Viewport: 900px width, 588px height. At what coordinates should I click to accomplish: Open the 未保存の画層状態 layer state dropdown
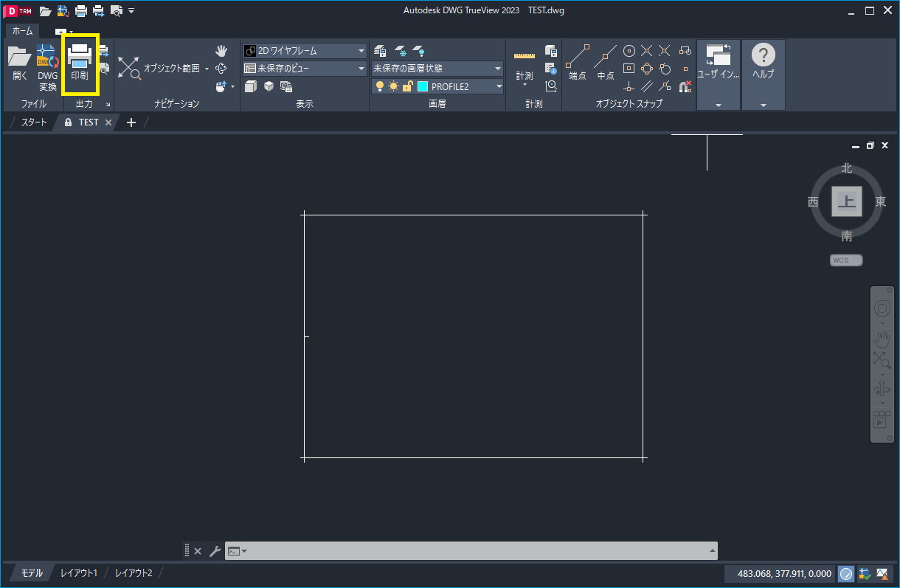(437, 69)
